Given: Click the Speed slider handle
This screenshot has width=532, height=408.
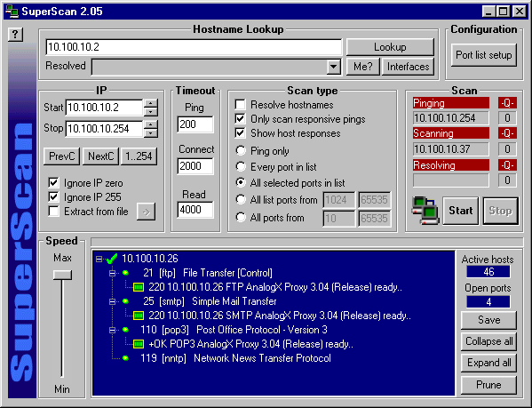Looking at the screenshot, I should 62,275.
